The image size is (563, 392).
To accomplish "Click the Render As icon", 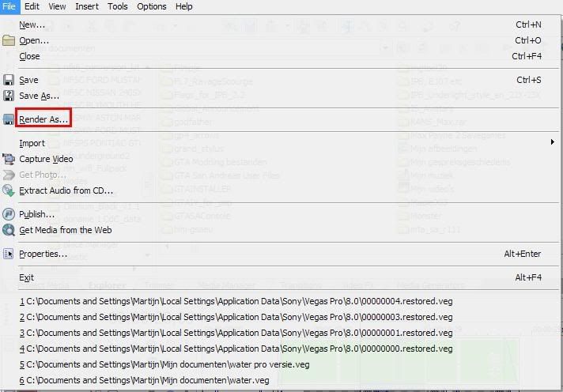I will (x=9, y=119).
